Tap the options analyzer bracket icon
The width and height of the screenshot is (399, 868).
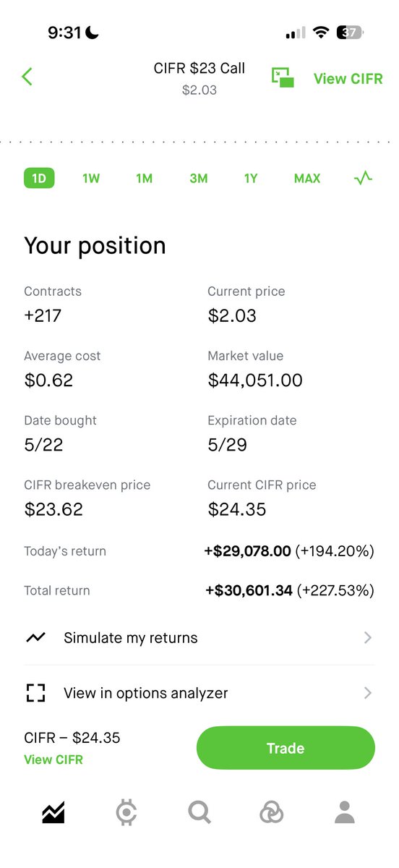point(35,693)
